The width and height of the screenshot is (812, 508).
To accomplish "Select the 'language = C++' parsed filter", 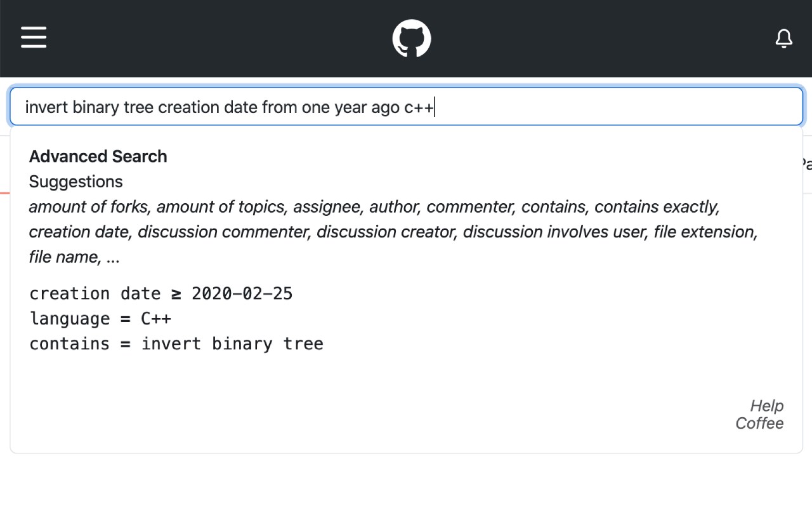I will click(x=100, y=319).
